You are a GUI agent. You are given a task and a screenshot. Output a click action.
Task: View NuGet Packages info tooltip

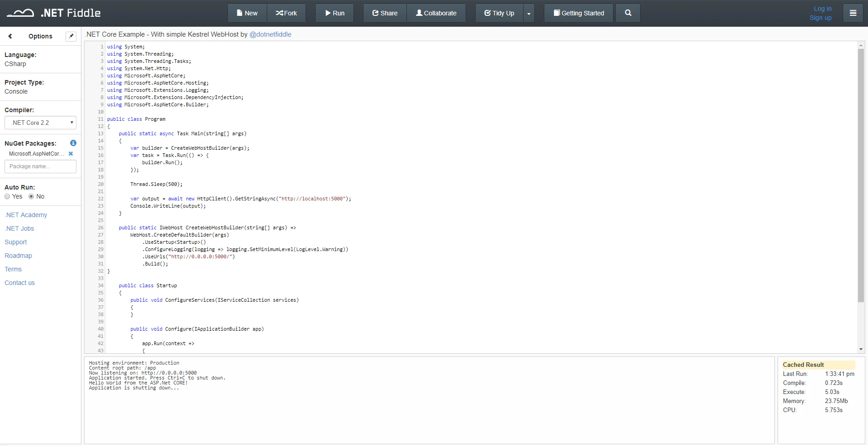coord(72,143)
